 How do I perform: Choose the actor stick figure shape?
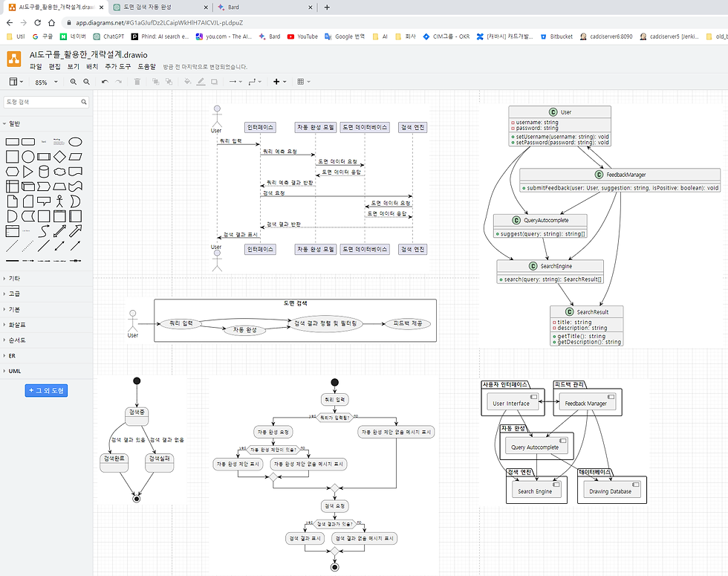[59, 201]
